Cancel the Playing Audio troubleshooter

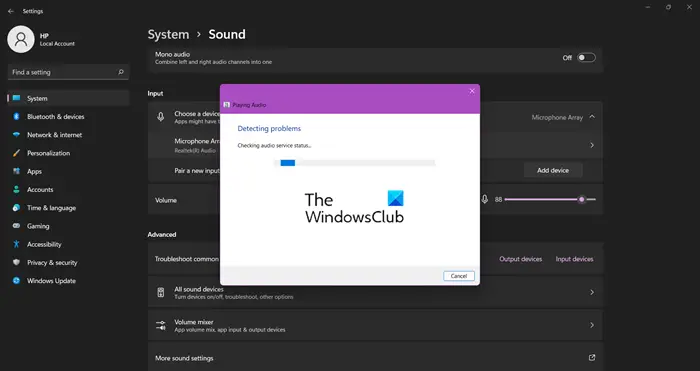click(458, 276)
